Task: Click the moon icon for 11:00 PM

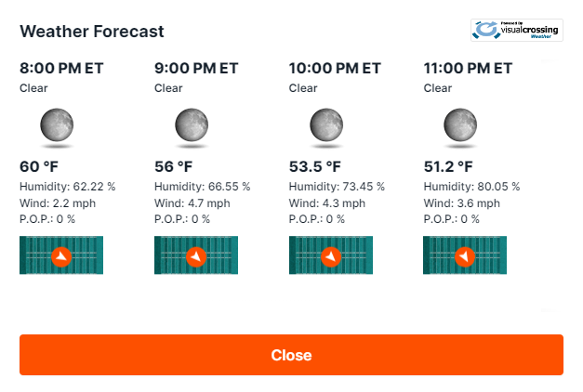Action: point(460,125)
